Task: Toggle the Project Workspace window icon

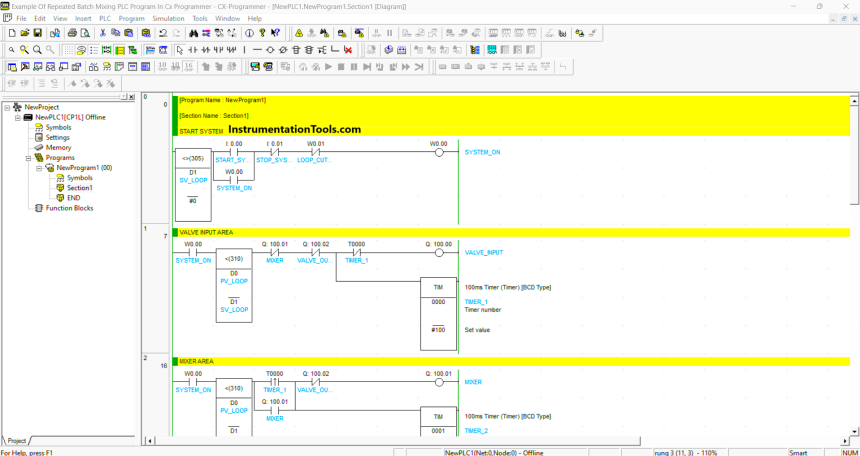Action: coord(12,67)
